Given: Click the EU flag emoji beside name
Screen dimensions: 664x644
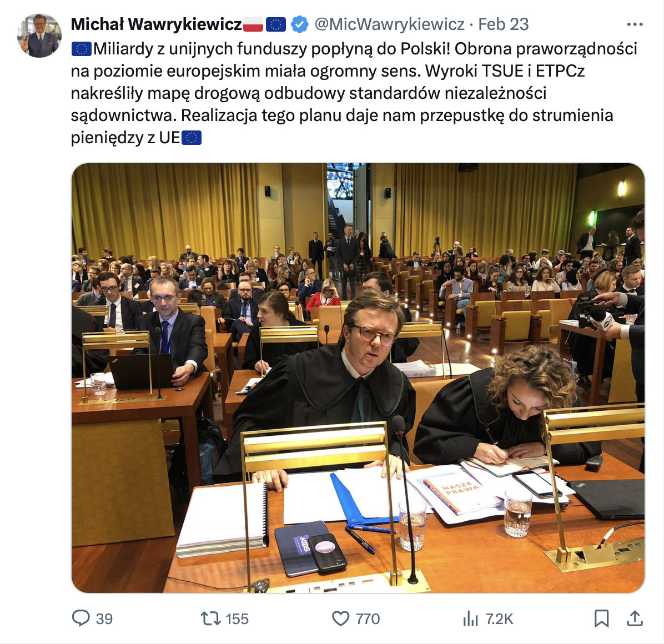Looking at the screenshot, I should coord(276,24).
